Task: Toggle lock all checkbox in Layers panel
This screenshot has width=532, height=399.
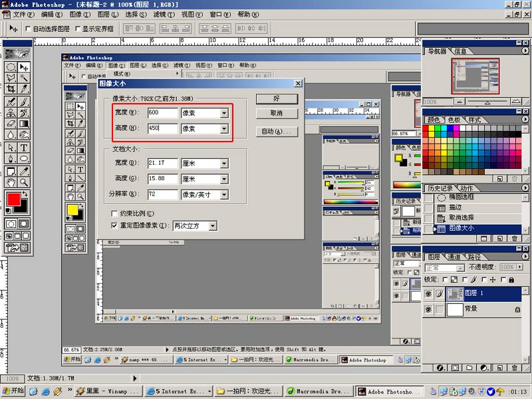Action: 503,279
